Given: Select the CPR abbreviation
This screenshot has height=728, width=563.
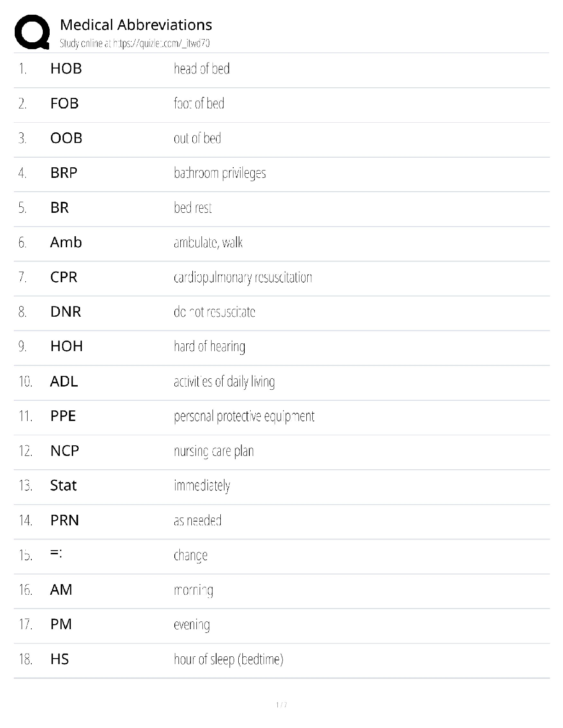Looking at the screenshot, I should [x=64, y=277].
